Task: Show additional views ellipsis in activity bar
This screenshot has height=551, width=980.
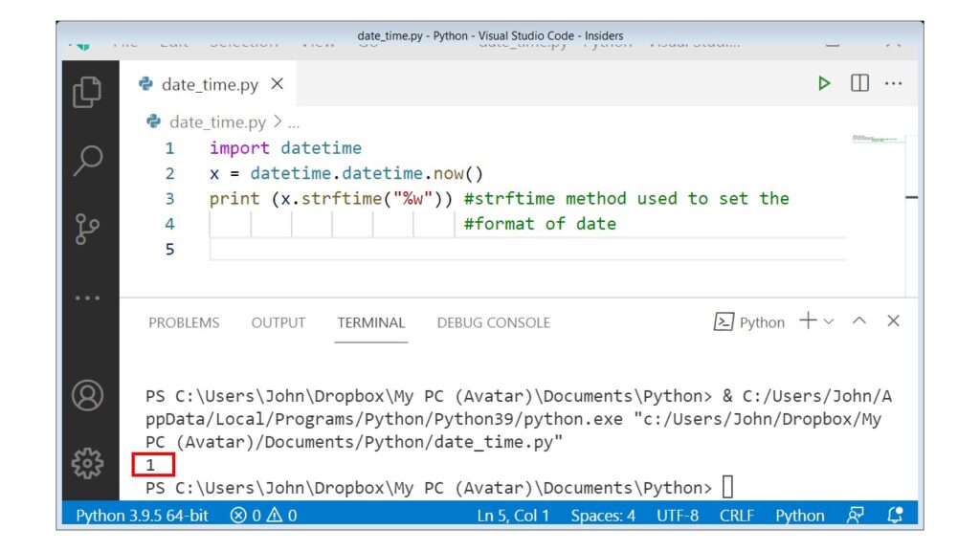Action: 87,298
